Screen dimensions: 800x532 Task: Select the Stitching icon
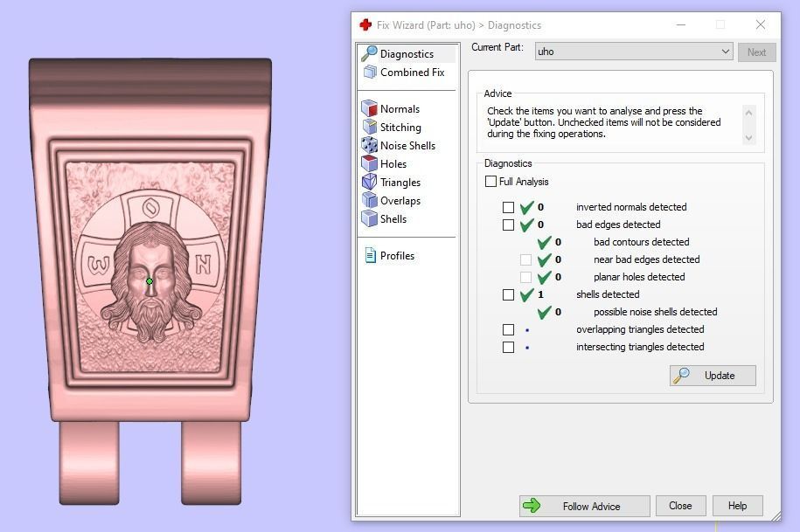coord(369,127)
